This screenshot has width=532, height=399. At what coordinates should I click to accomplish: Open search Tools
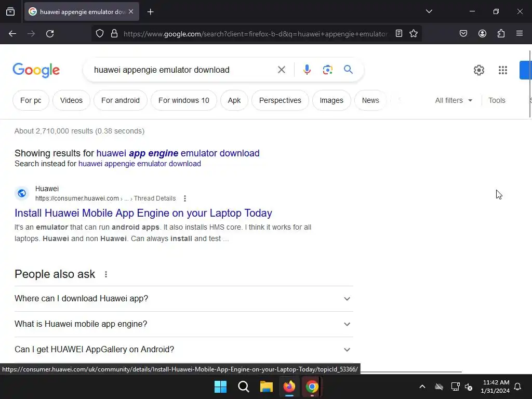point(497,100)
